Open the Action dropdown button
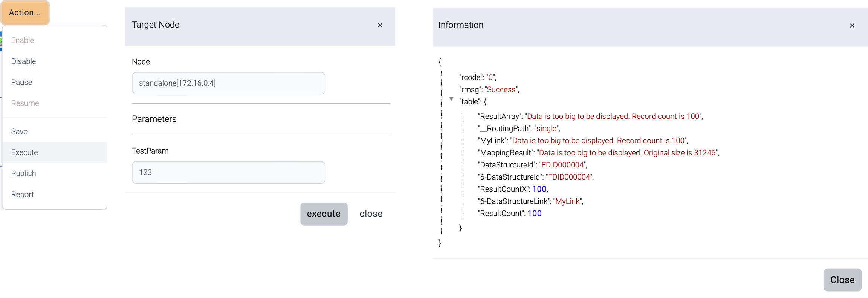This screenshot has width=868, height=298. (25, 12)
